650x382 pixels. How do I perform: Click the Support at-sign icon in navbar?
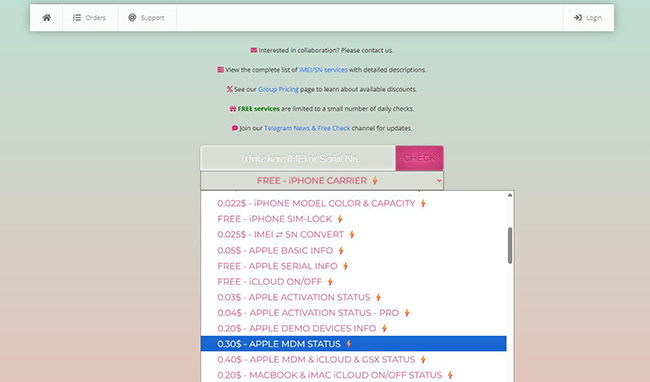[132, 17]
